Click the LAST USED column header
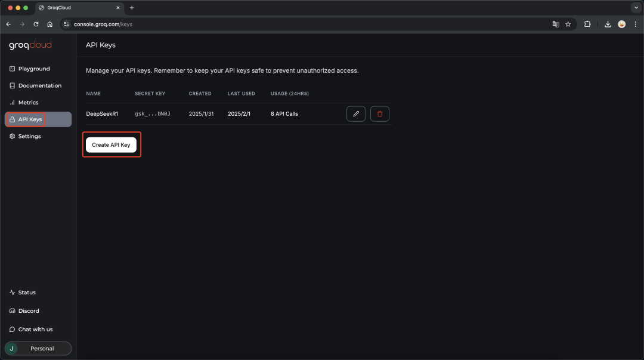644x360 pixels. click(x=241, y=94)
